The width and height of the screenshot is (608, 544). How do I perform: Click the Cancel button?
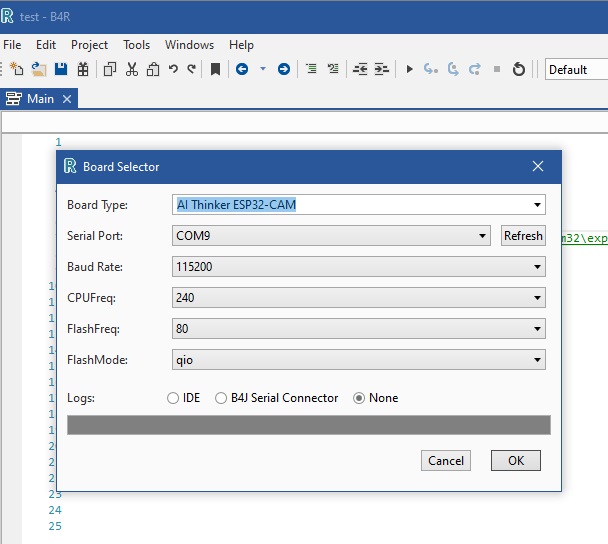pos(446,461)
